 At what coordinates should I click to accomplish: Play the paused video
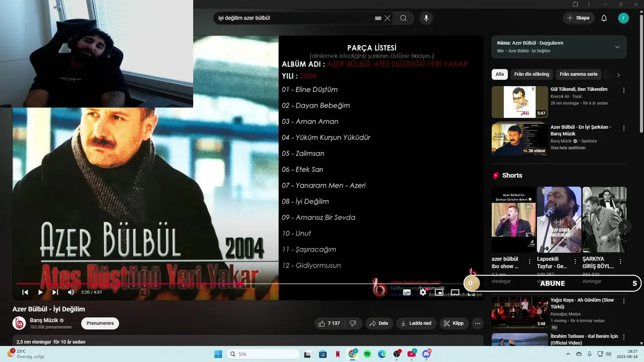41,292
